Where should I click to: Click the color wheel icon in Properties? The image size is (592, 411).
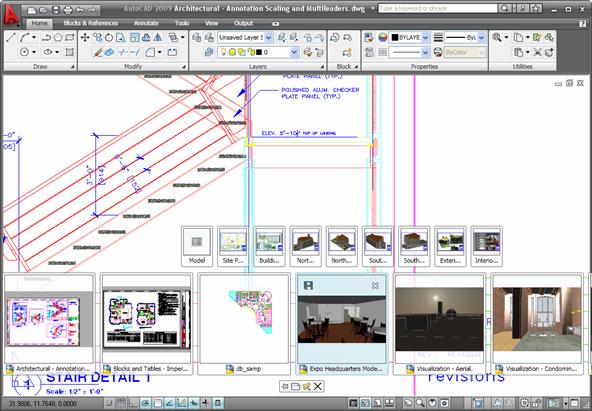(382, 37)
